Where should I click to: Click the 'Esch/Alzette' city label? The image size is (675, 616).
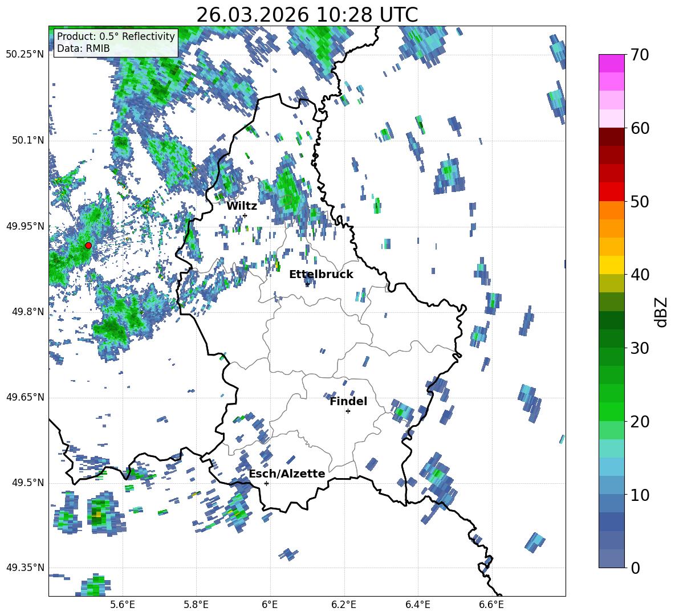click(287, 474)
